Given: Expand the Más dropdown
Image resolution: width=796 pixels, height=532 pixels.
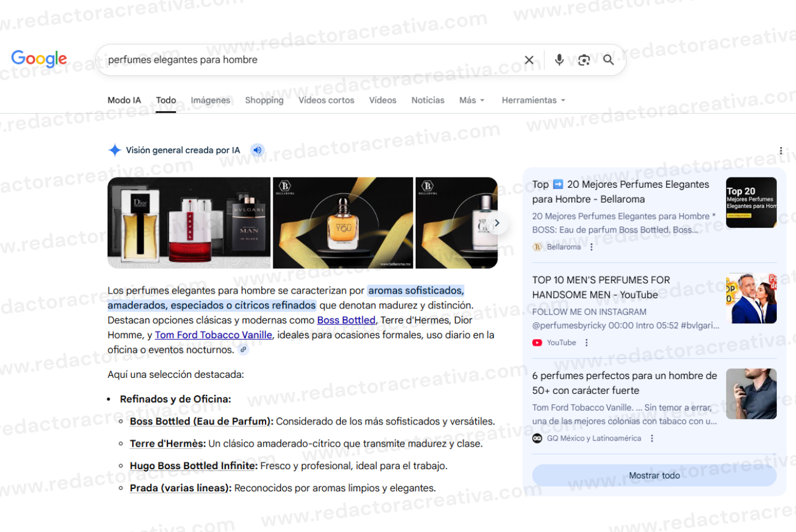Looking at the screenshot, I should 472,100.
